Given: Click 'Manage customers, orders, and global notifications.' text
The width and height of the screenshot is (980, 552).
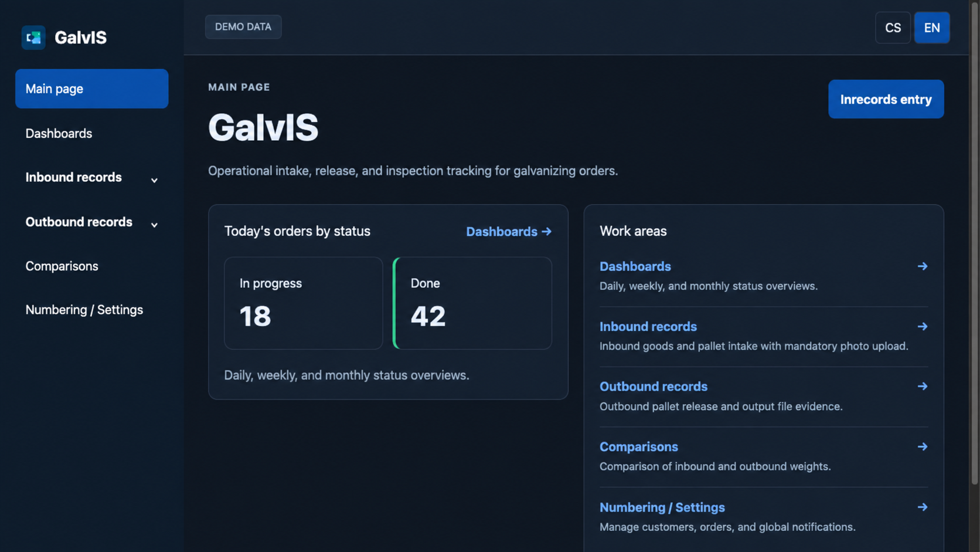Looking at the screenshot, I should click(727, 527).
